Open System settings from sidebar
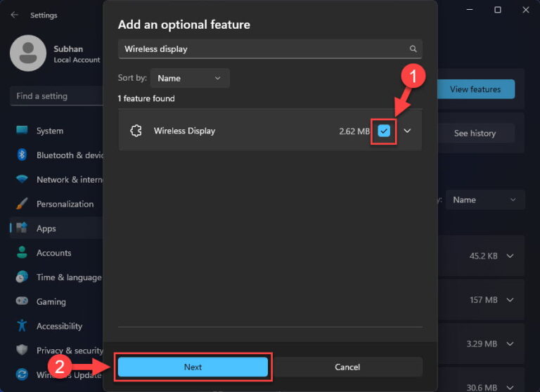540x392 pixels. pos(49,131)
